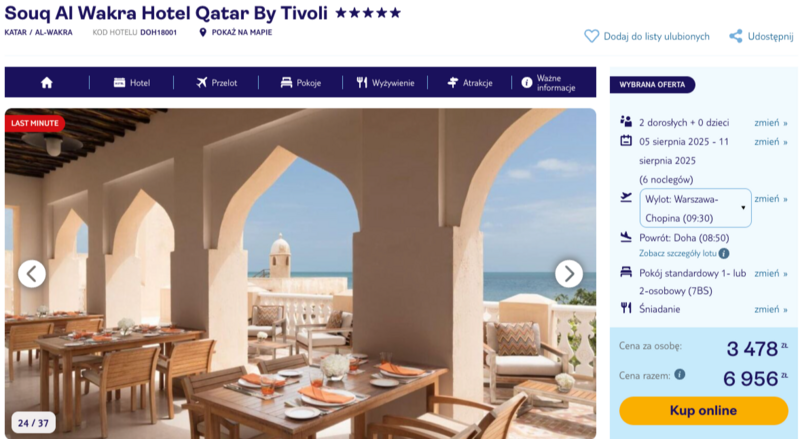Show next gallery photo with right arrow
This screenshot has height=439, width=800.
[x=568, y=274]
